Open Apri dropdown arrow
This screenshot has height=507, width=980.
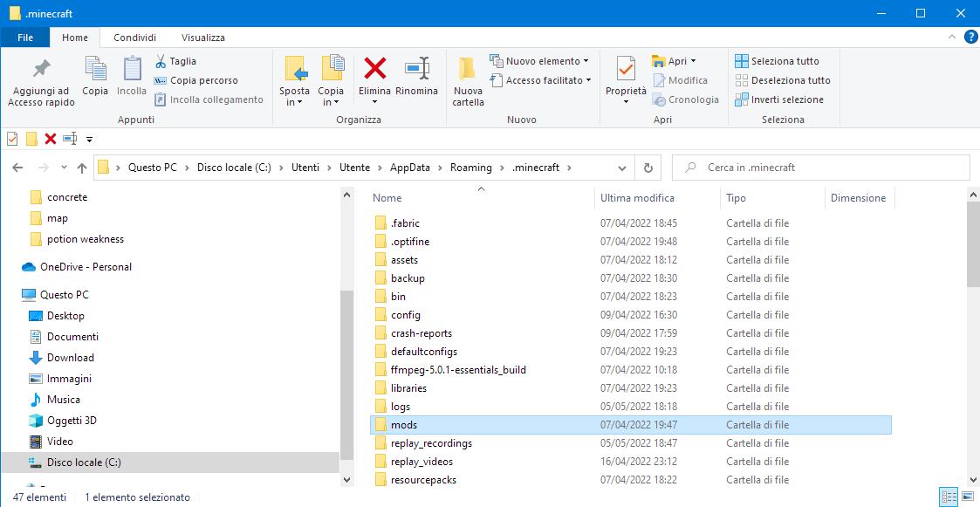pyautogui.click(x=693, y=61)
